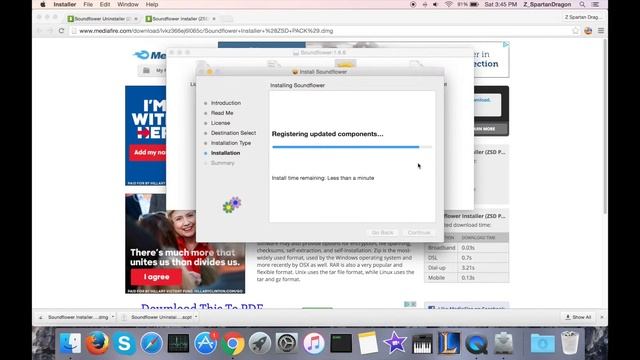This screenshot has height=360, width=640.
Task: Open Skype in the Dock
Action: pos(124,343)
